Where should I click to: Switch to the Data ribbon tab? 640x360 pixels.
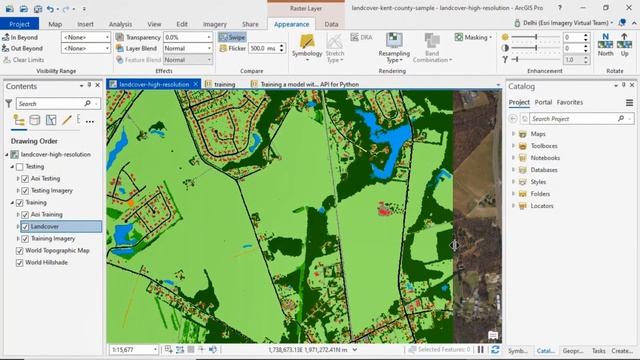331,24
